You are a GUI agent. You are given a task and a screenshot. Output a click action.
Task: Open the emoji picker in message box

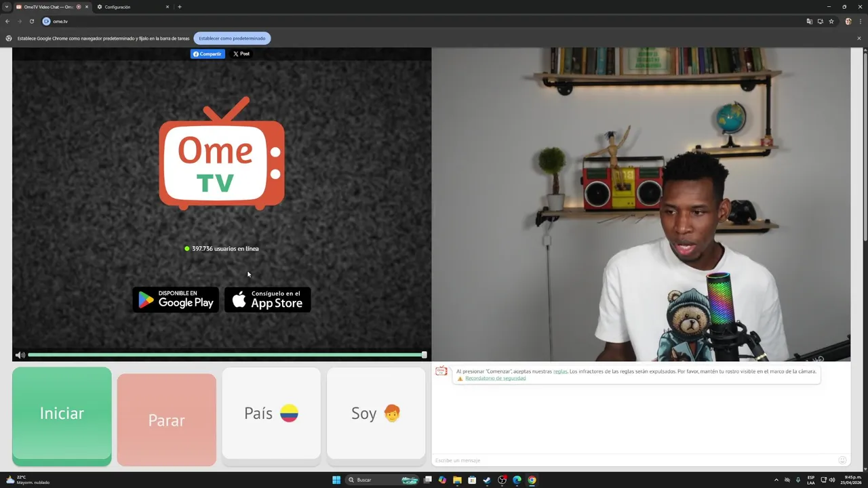pos(842,460)
